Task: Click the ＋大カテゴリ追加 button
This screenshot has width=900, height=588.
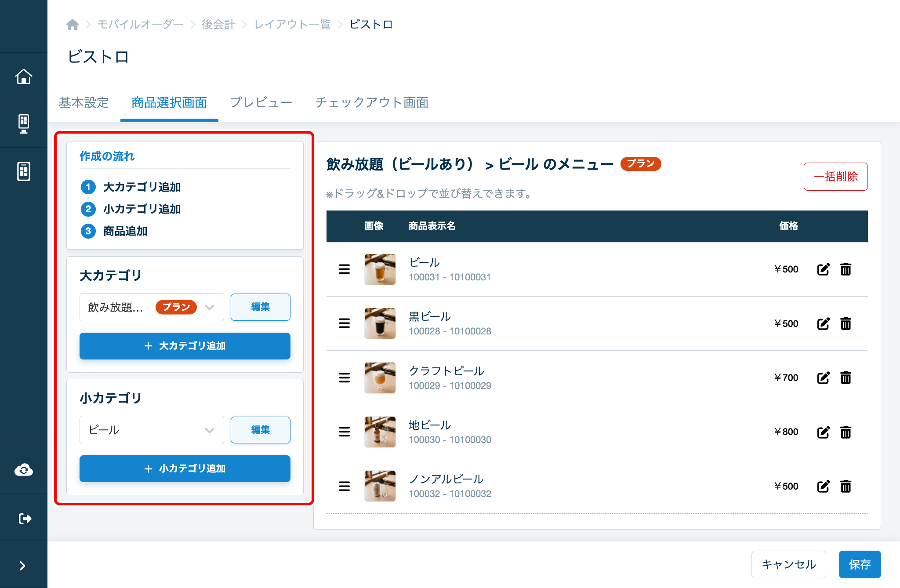Action: click(185, 346)
